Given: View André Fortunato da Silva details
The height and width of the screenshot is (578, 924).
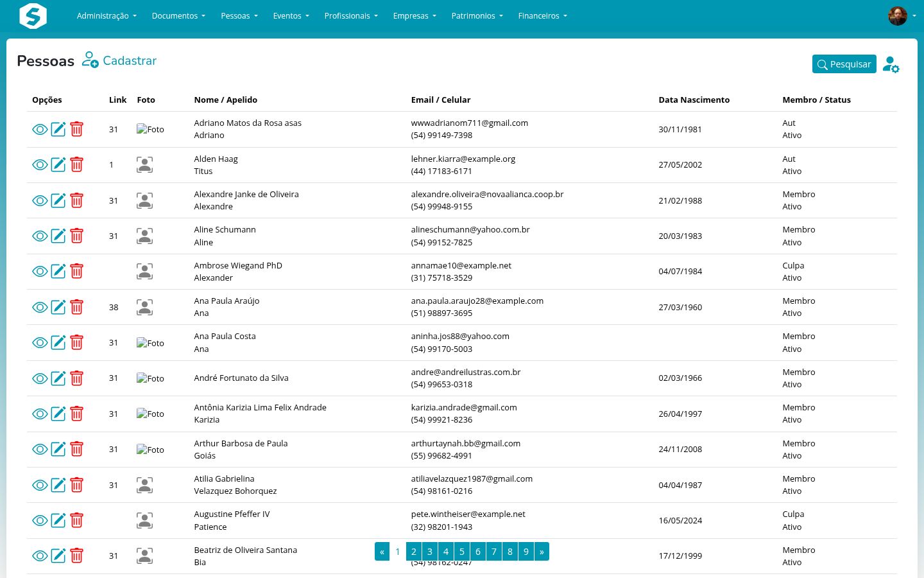Looking at the screenshot, I should (x=40, y=378).
